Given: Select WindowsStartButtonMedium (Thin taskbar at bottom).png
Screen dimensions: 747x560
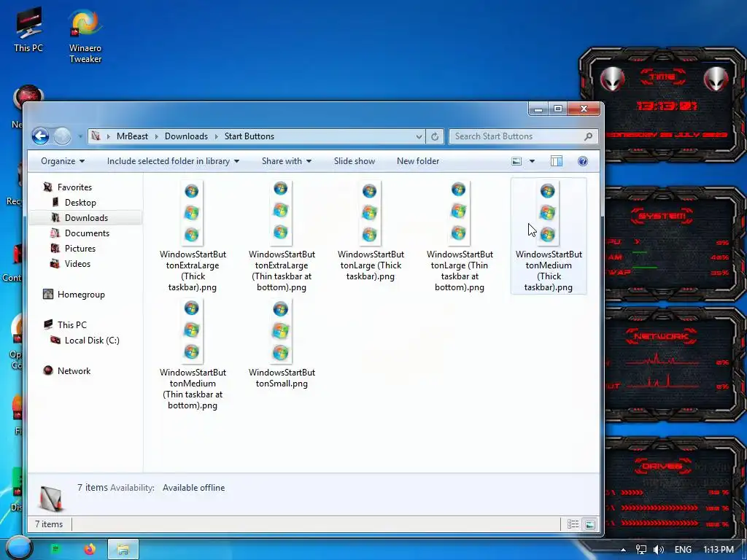Looking at the screenshot, I should (x=193, y=354).
